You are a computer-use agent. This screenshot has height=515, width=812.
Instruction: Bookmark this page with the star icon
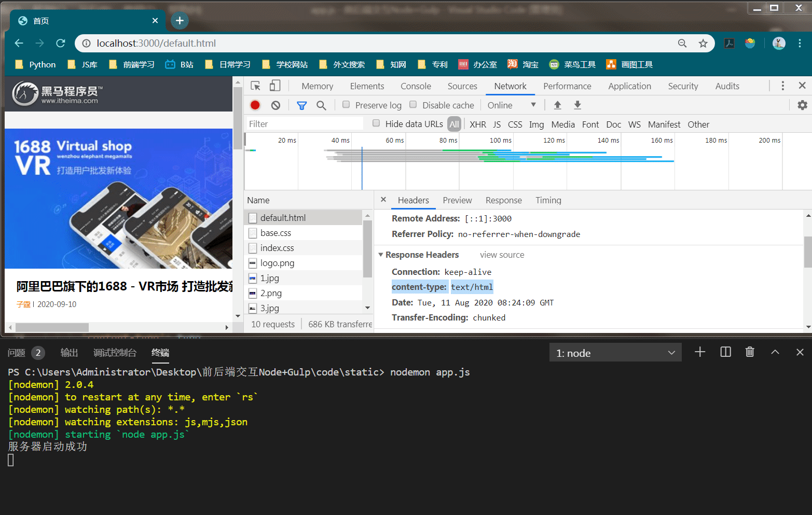[x=703, y=44]
